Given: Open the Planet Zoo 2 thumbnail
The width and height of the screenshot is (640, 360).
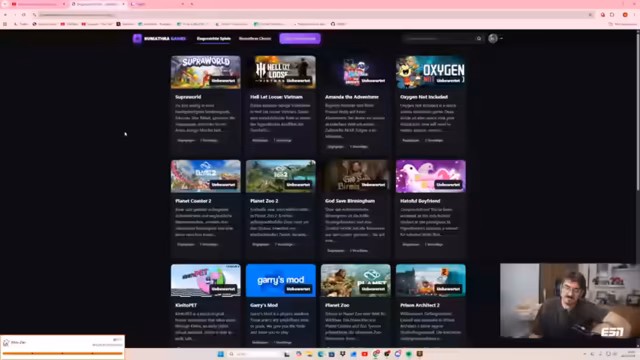Looking at the screenshot, I should [281, 176].
